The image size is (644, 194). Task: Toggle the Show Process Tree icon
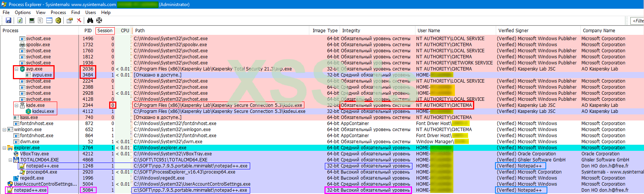pos(40,20)
